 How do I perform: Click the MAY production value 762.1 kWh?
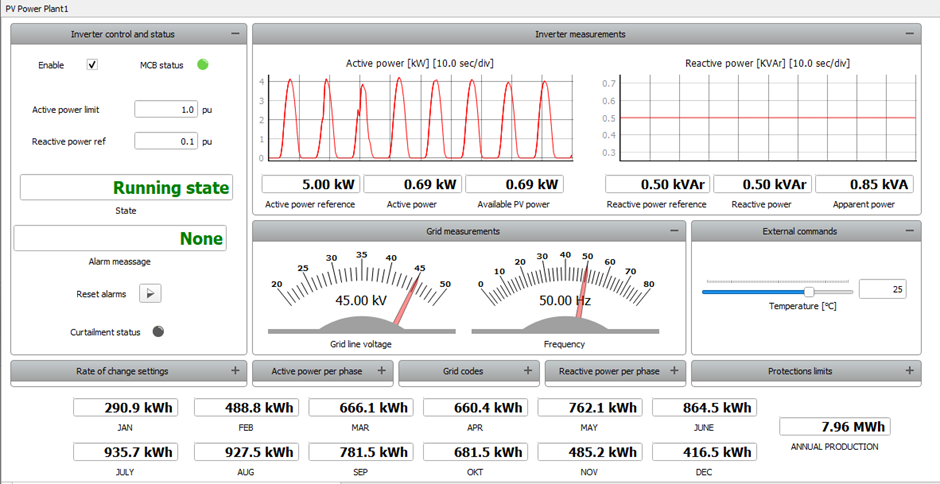[x=590, y=408]
